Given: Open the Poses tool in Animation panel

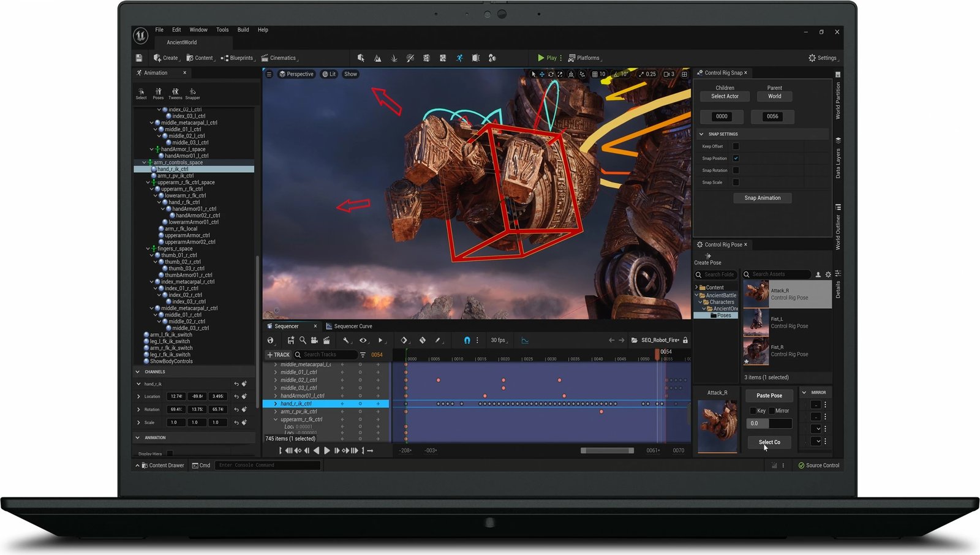Looking at the screenshot, I should tap(158, 92).
